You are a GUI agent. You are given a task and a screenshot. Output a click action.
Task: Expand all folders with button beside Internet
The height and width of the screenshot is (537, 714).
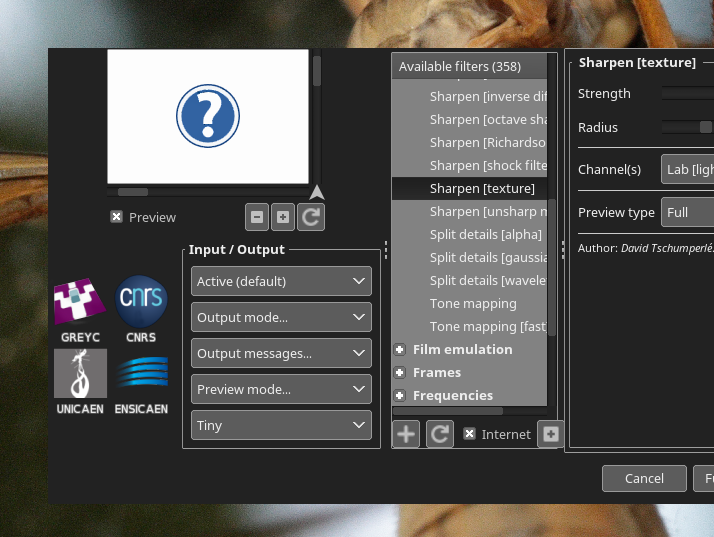coord(551,434)
